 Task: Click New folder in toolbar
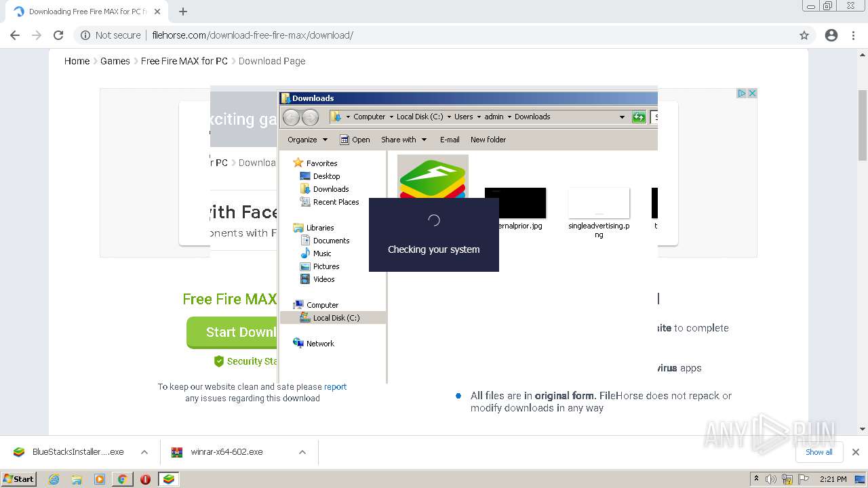tap(488, 140)
